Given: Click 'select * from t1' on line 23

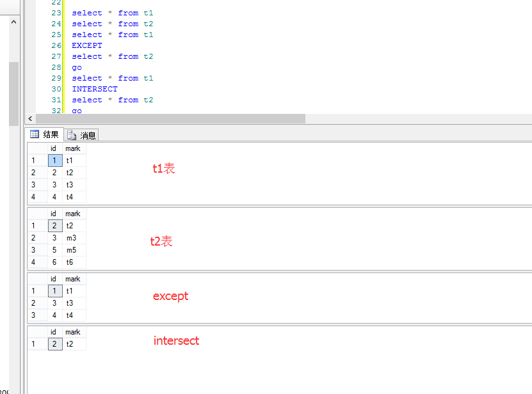Looking at the screenshot, I should point(112,13).
